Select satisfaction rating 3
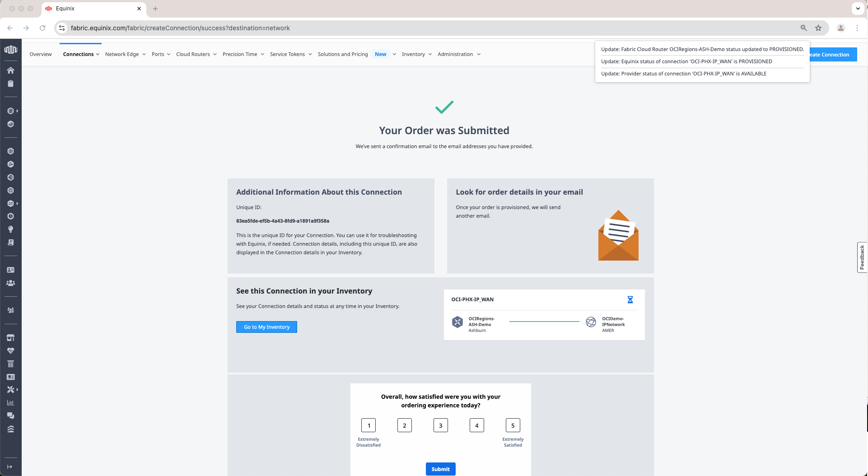 click(x=441, y=425)
